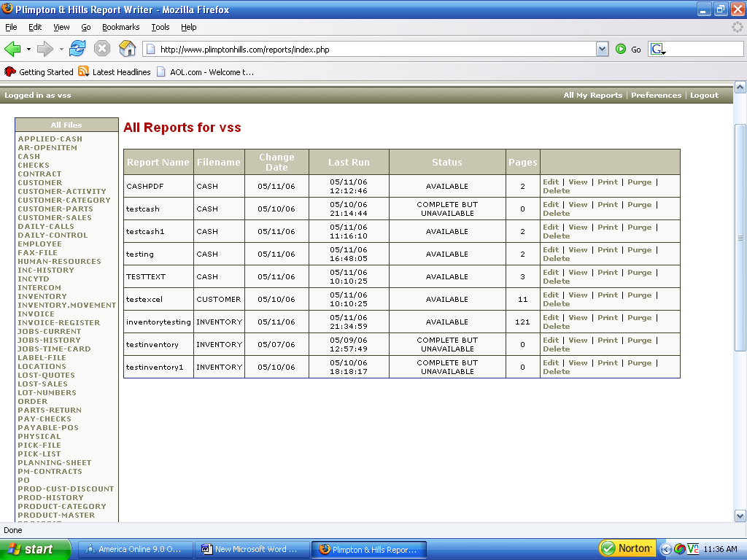Switch to America Online 9.0 taskbar window

click(x=135, y=549)
